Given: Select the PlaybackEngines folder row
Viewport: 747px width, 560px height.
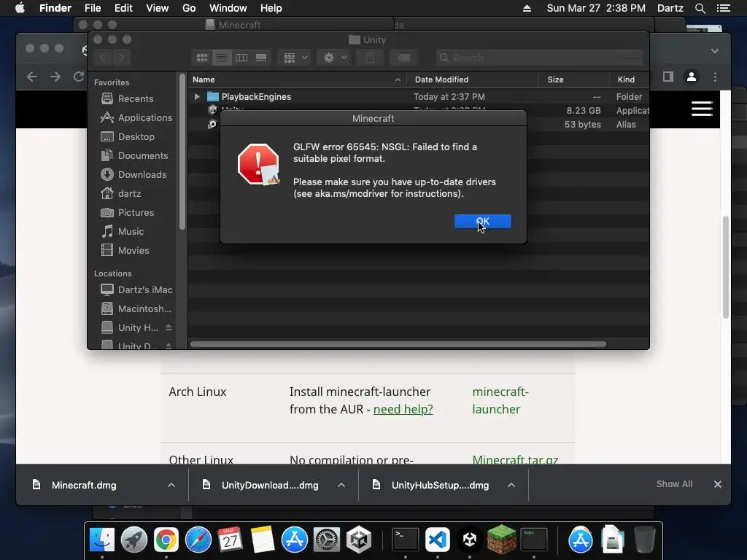Looking at the screenshot, I should click(419, 97).
